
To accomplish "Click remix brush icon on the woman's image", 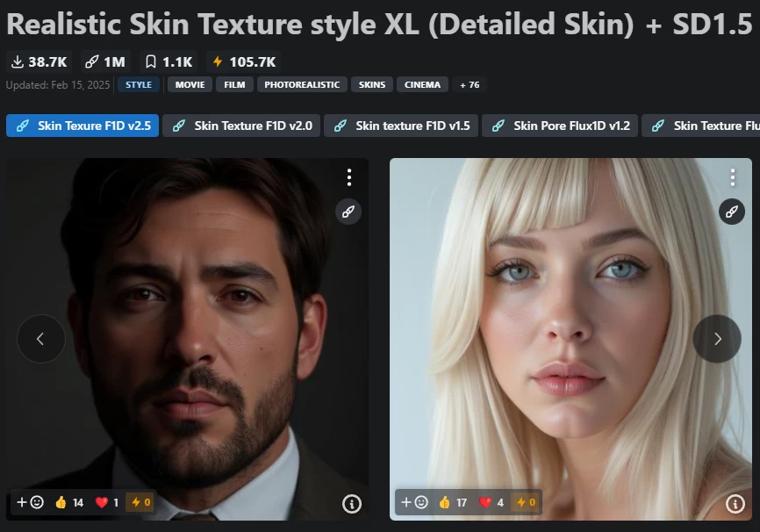I will click(x=732, y=212).
